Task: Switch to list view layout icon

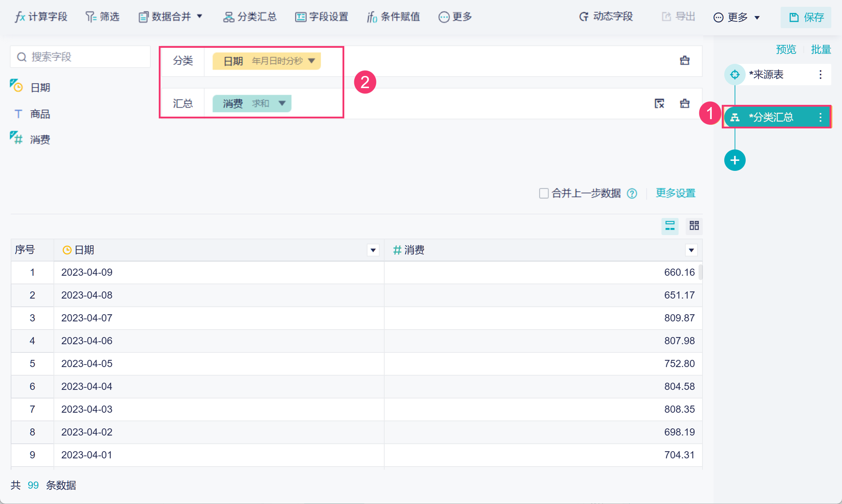Action: point(670,225)
